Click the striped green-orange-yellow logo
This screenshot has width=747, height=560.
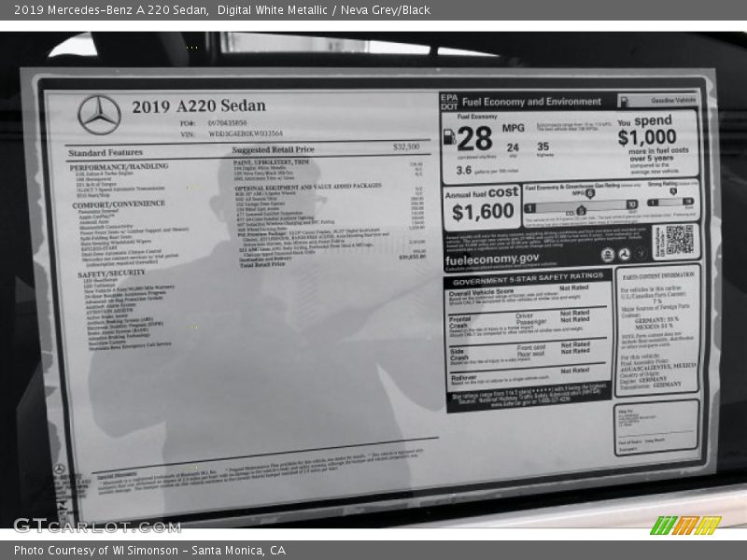point(685,525)
